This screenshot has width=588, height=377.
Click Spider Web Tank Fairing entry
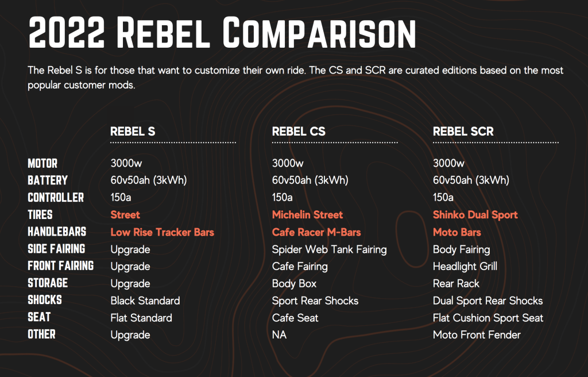[x=329, y=250]
